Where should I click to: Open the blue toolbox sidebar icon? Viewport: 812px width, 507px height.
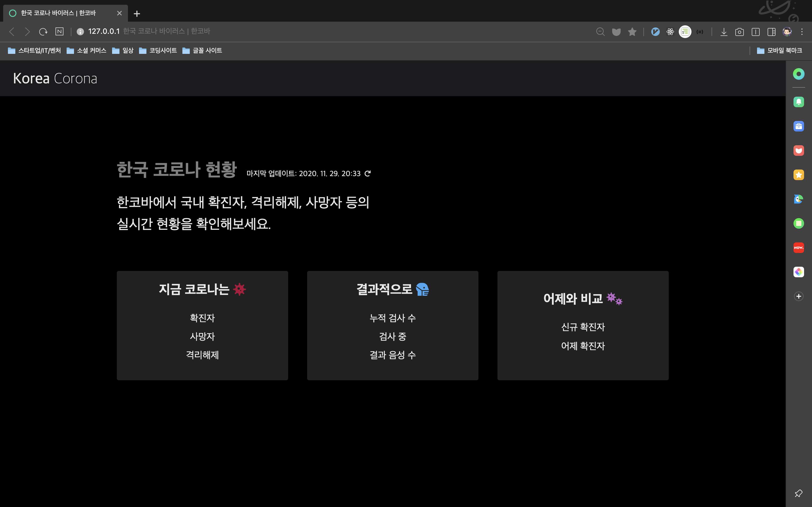point(798,126)
